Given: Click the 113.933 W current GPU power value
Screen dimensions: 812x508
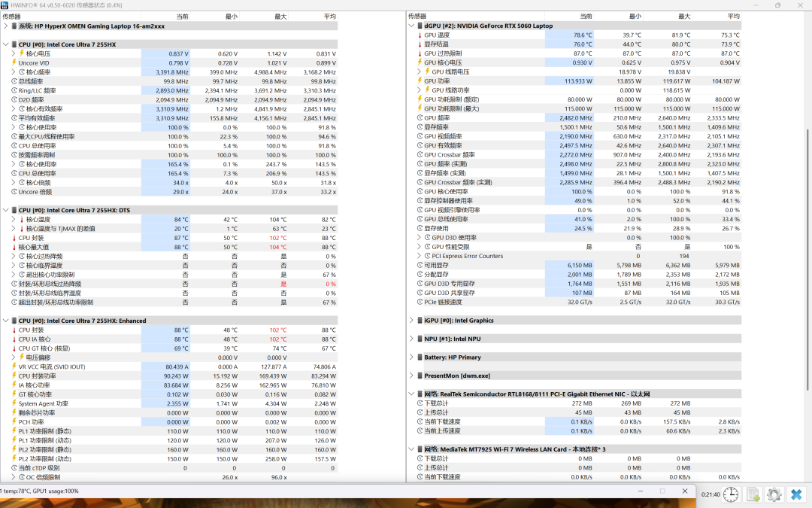Looking at the screenshot, I should (578, 81).
